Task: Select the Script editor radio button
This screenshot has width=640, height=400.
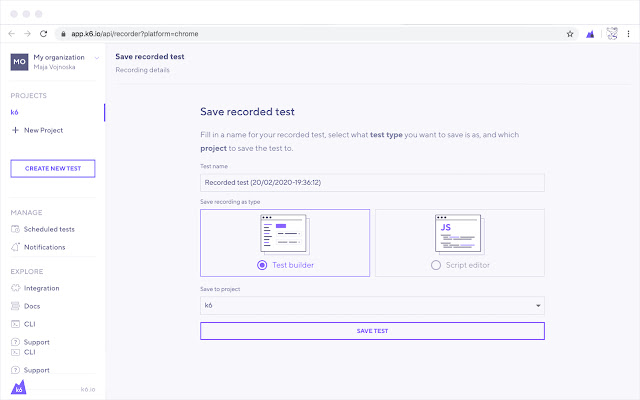Action: click(x=435, y=265)
